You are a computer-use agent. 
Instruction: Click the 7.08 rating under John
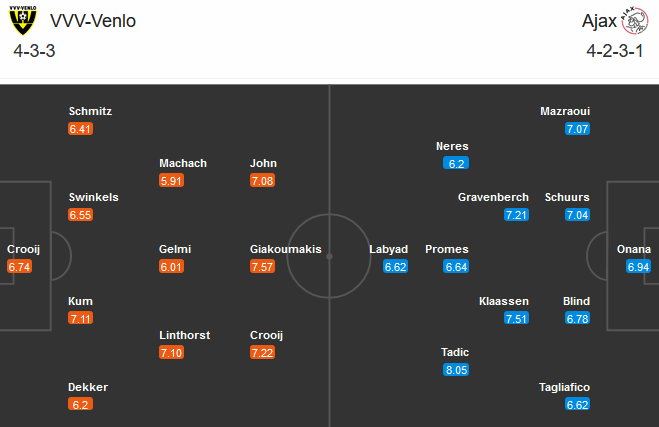tap(262, 181)
